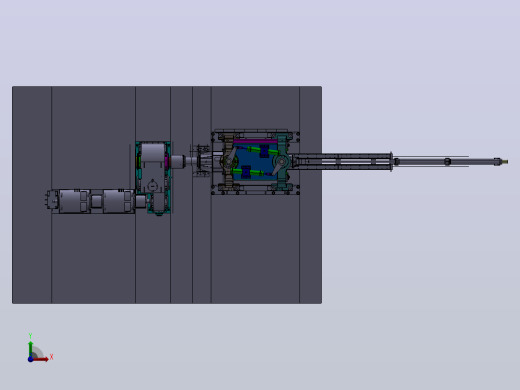
Task: Select the round flange ending the guide frame
Action: coord(391,162)
